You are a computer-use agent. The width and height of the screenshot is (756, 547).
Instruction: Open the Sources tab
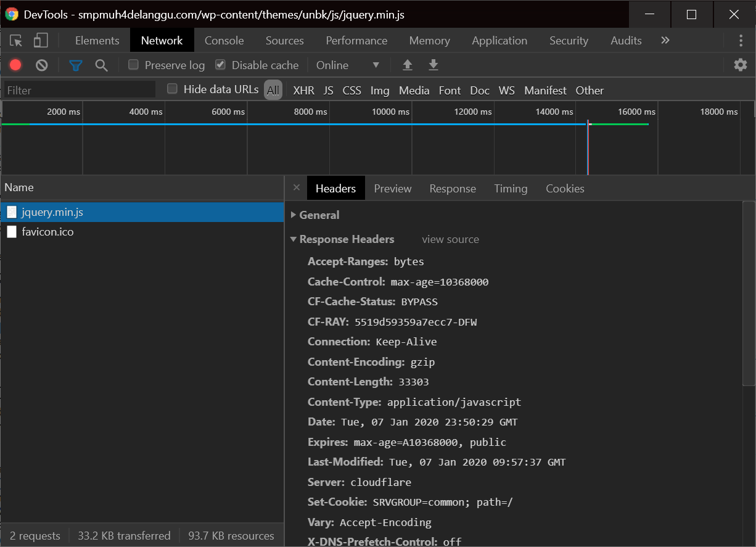285,41
